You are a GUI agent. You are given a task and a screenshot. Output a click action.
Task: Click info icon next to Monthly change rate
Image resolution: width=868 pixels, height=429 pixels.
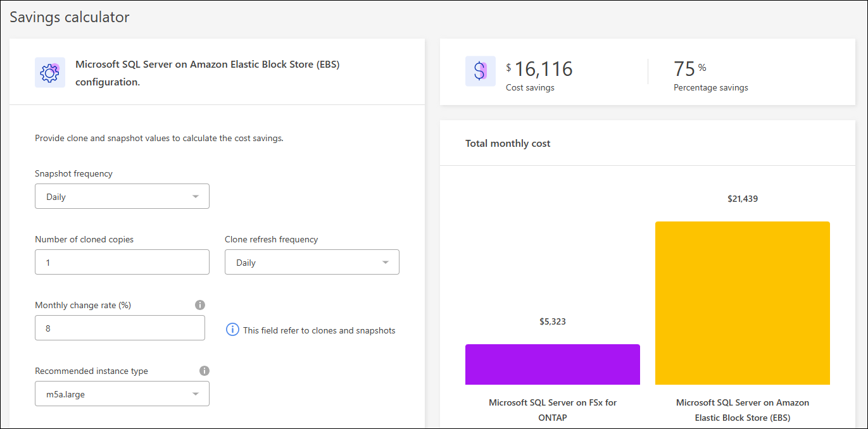click(200, 305)
